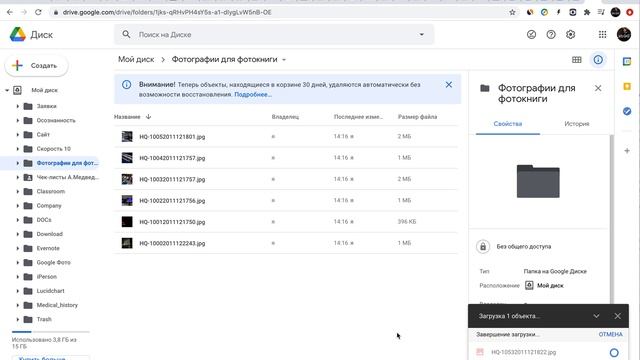
Task: Open the Trash folder in sidebar
Action: click(44, 319)
